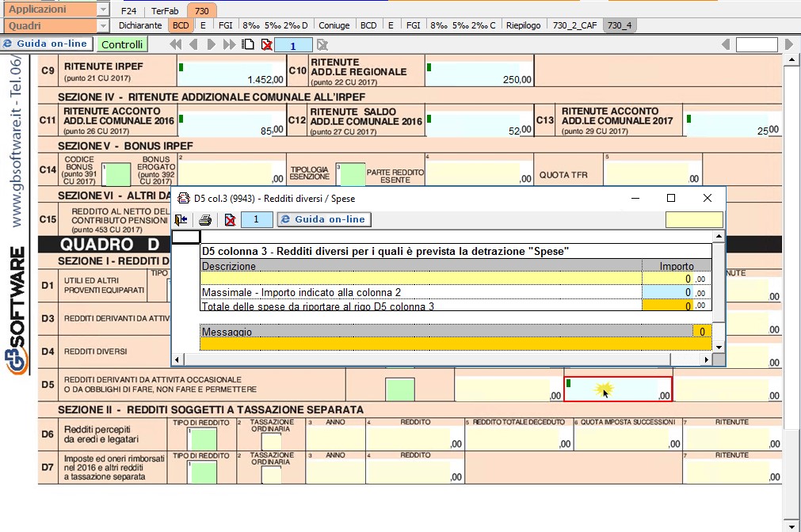Click green Codice bonus box in C14

coord(116,175)
